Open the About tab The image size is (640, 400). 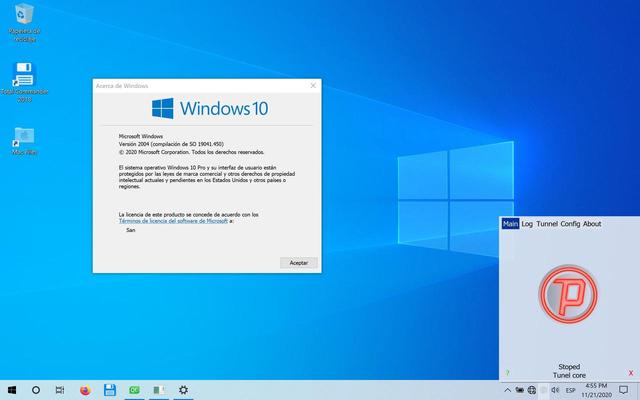pyautogui.click(x=592, y=224)
